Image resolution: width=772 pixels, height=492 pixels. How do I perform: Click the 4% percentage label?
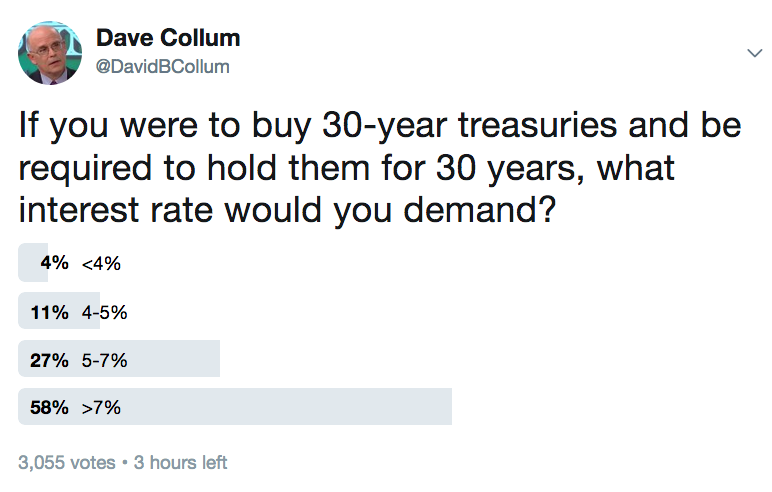click(55, 263)
